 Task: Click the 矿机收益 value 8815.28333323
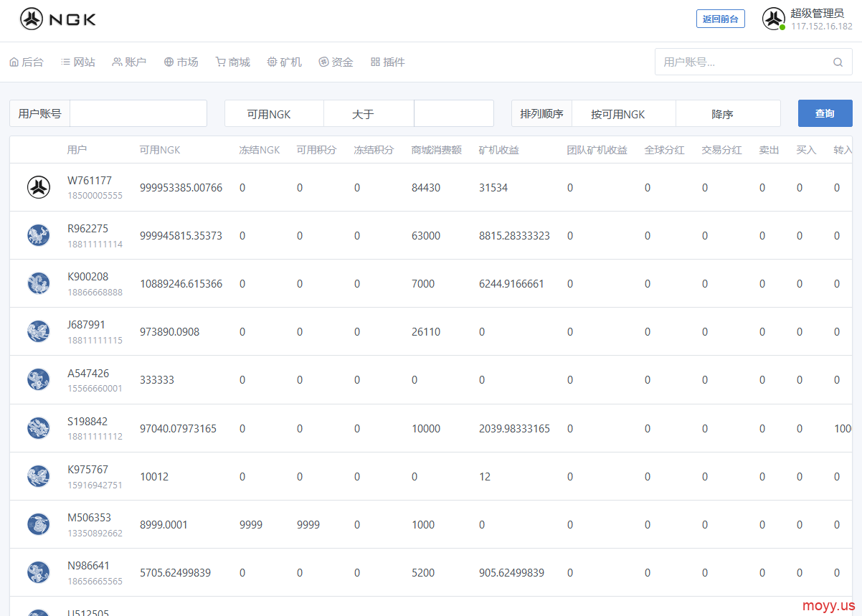(x=515, y=236)
